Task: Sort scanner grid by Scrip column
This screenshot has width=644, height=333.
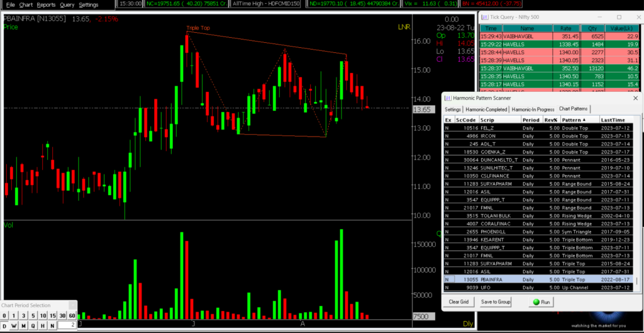Action: pyautogui.click(x=499, y=120)
